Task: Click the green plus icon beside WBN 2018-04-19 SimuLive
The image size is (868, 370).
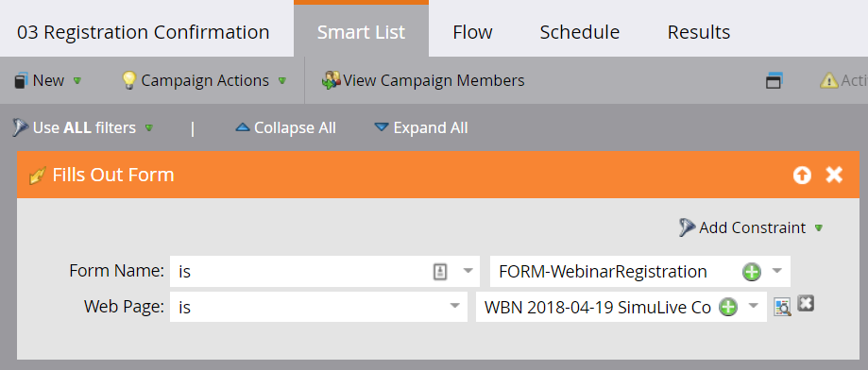Action: coord(728,307)
